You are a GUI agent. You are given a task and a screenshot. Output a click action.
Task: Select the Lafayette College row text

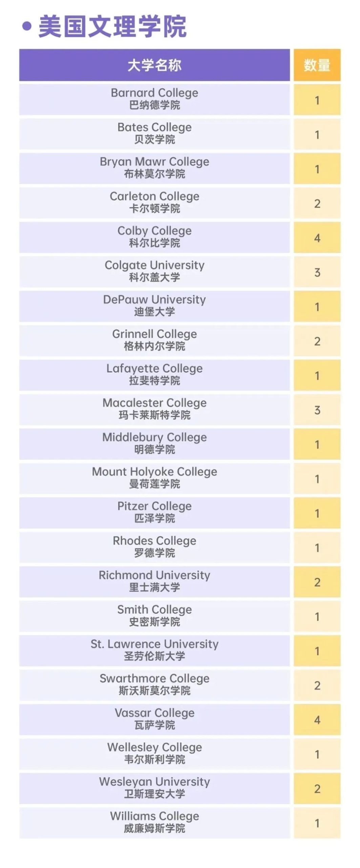154,374
